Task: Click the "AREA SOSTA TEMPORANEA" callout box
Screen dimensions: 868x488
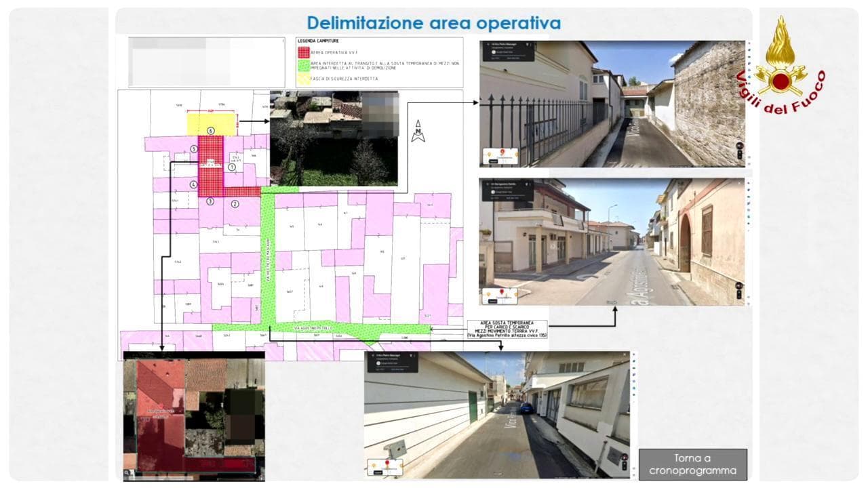Action: tap(508, 329)
